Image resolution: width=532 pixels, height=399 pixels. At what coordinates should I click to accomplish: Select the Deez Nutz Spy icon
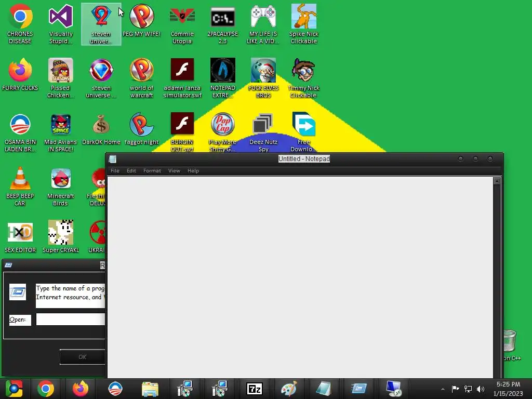click(263, 132)
